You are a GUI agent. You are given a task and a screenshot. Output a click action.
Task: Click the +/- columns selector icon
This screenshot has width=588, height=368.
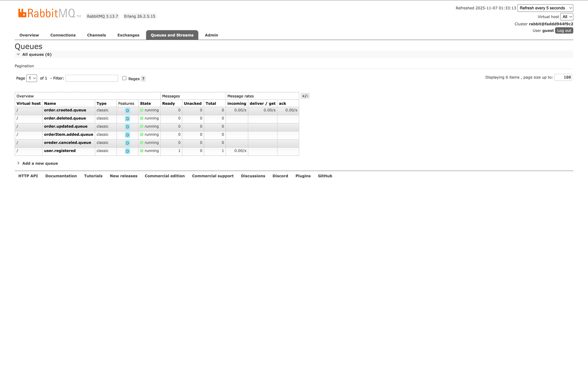pos(305,96)
